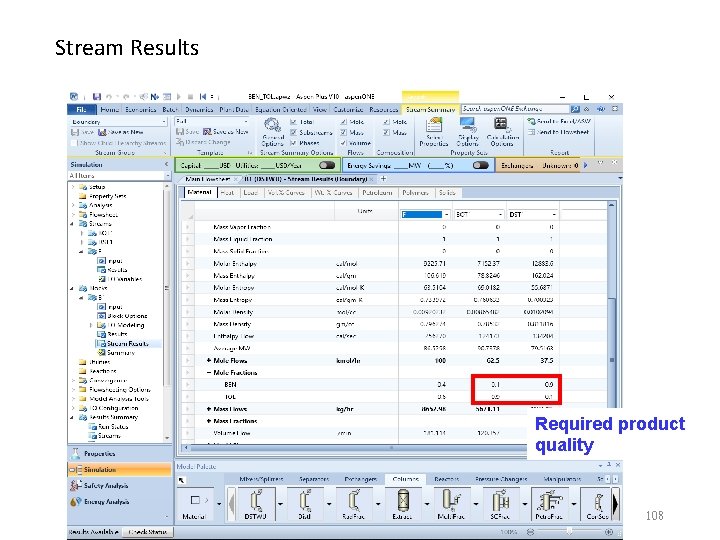This screenshot has height=540, width=720.
Task: Click the Save as New icon in Stream Group
Action: click(102, 132)
